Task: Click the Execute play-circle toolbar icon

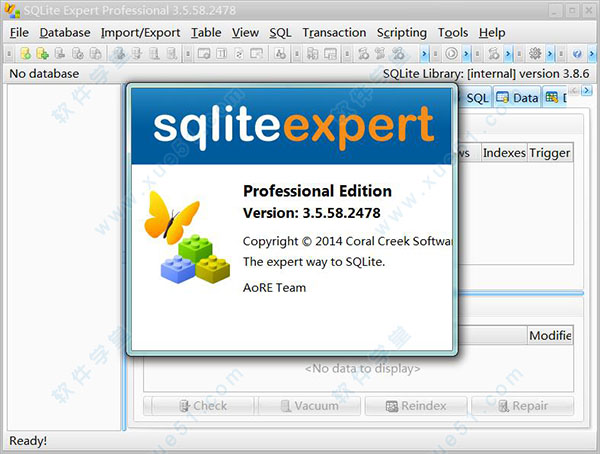Action: [x=451, y=54]
